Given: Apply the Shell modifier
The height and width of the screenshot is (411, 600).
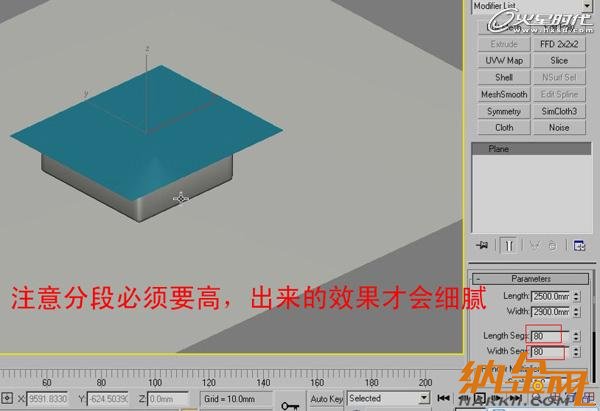Looking at the screenshot, I should (504, 77).
